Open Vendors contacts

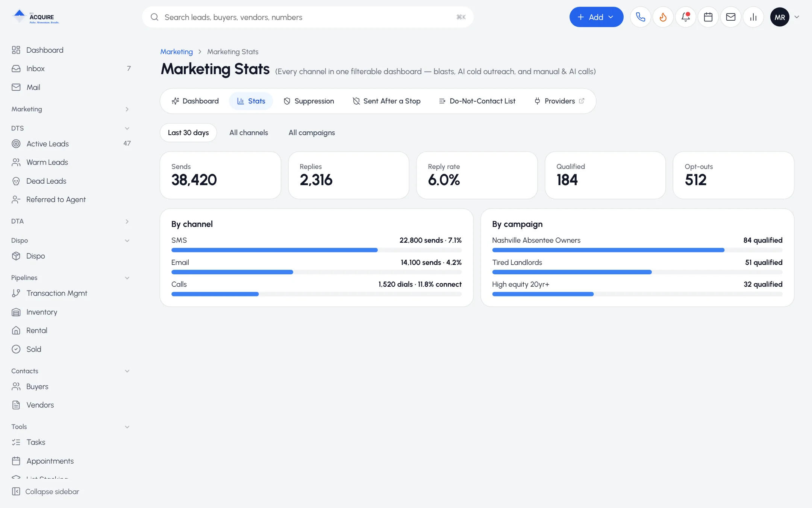pos(71,405)
